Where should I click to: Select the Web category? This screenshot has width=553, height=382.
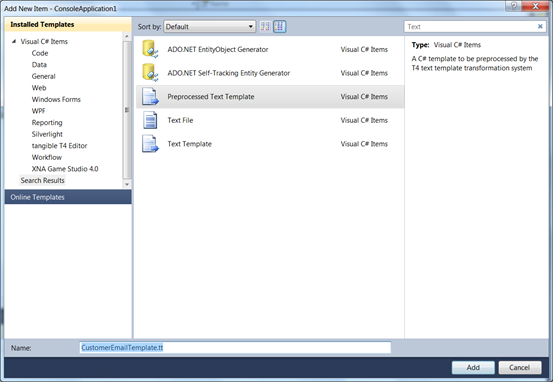tap(39, 88)
